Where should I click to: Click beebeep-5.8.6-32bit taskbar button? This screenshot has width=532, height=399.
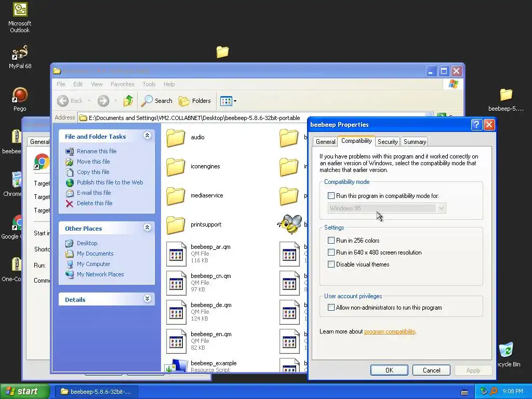click(x=96, y=392)
